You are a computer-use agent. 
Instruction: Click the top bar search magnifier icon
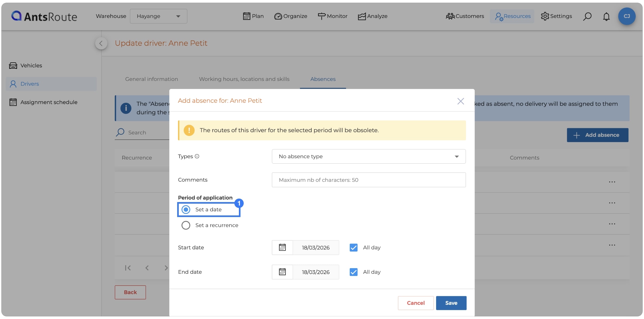[x=587, y=16]
